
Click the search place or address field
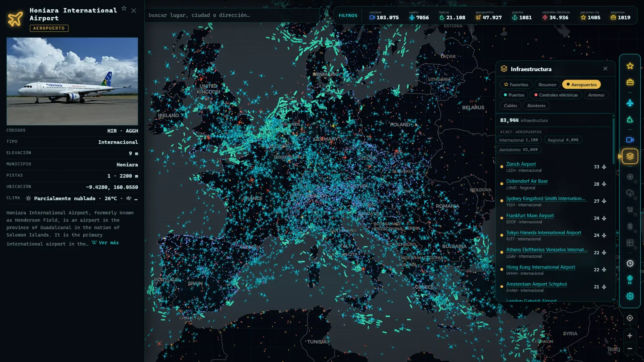point(232,15)
